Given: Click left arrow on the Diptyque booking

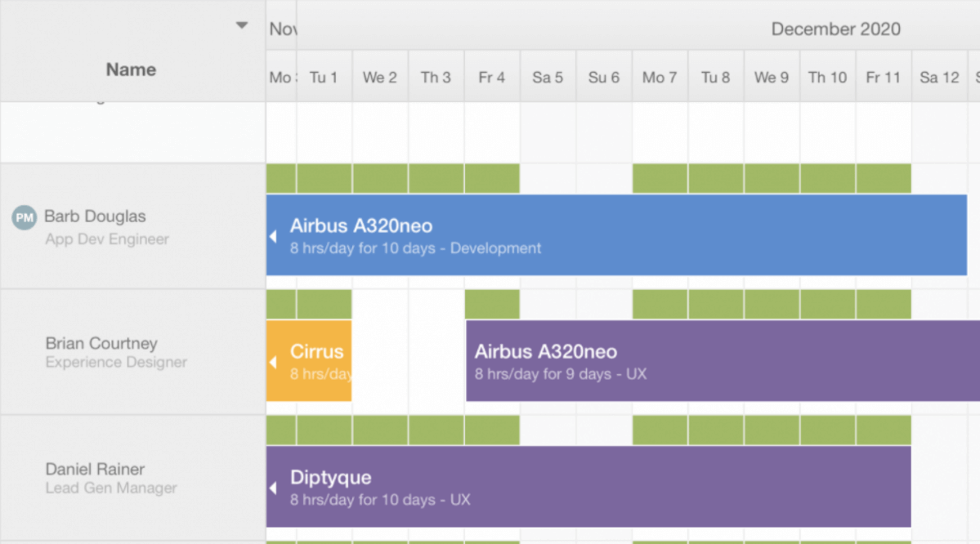Looking at the screenshot, I should [273, 488].
